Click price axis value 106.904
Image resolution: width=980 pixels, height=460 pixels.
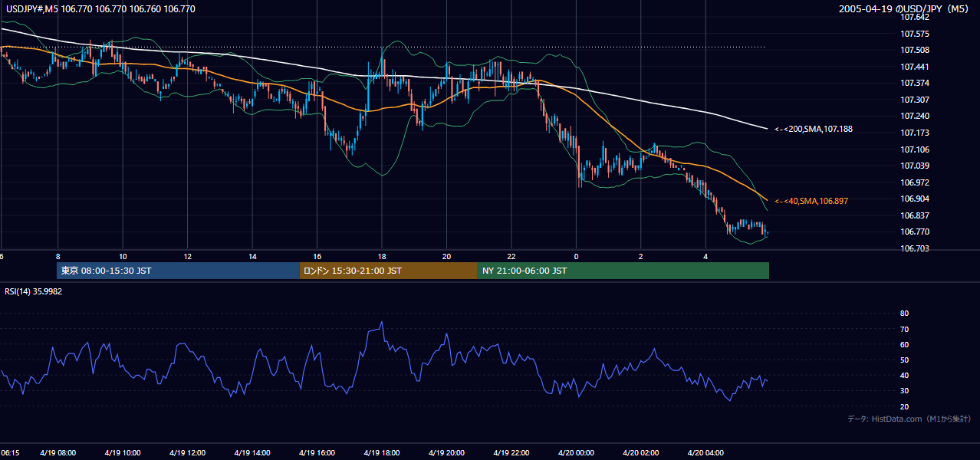[x=916, y=199]
